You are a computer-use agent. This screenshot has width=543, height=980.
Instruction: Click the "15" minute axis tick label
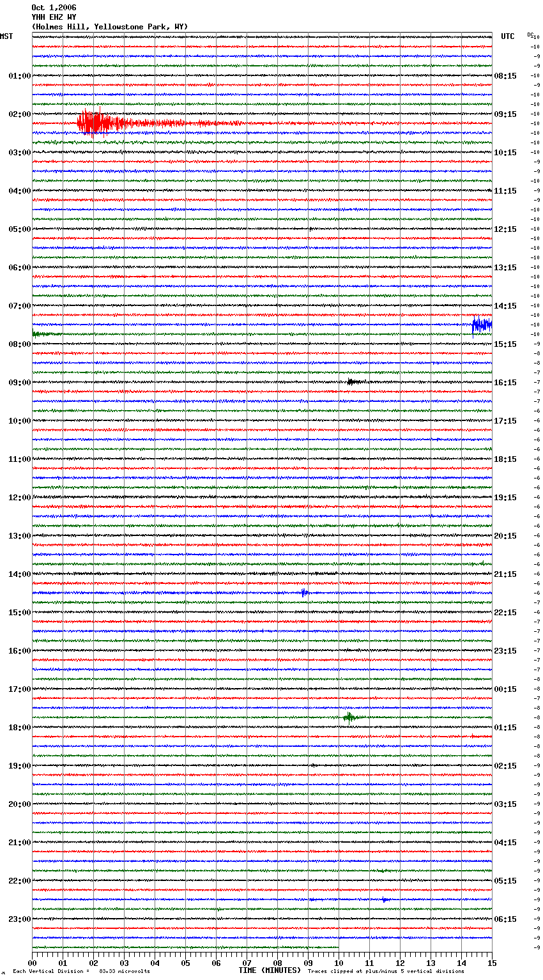(x=492, y=963)
